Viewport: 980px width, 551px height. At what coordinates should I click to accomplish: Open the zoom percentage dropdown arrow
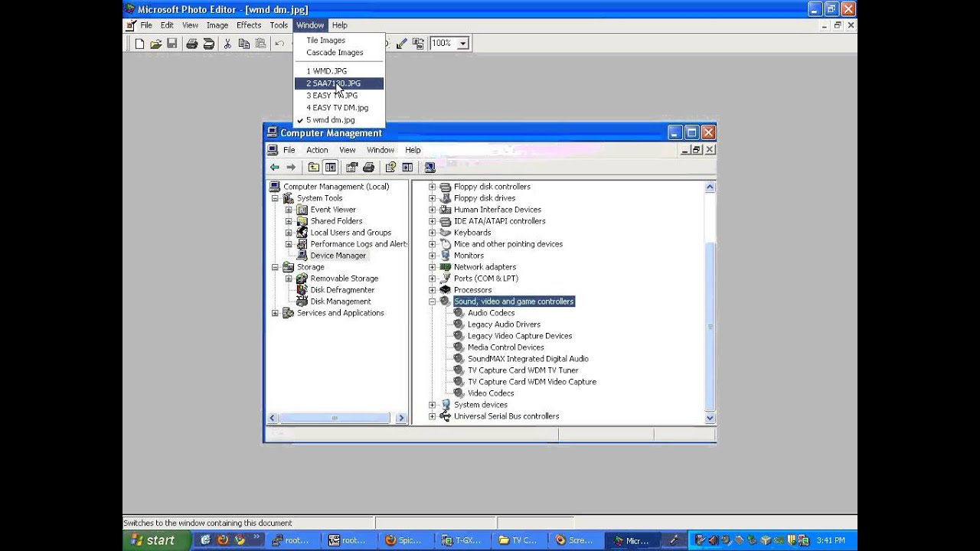(462, 44)
